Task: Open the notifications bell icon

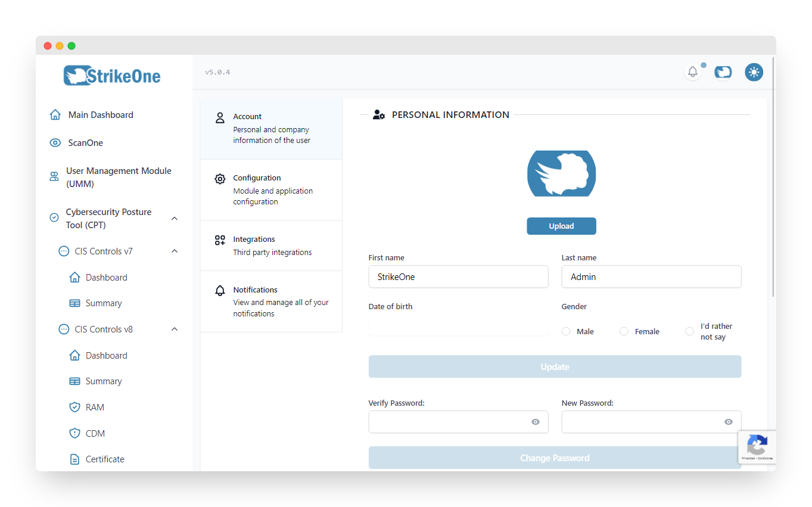Action: [x=692, y=71]
